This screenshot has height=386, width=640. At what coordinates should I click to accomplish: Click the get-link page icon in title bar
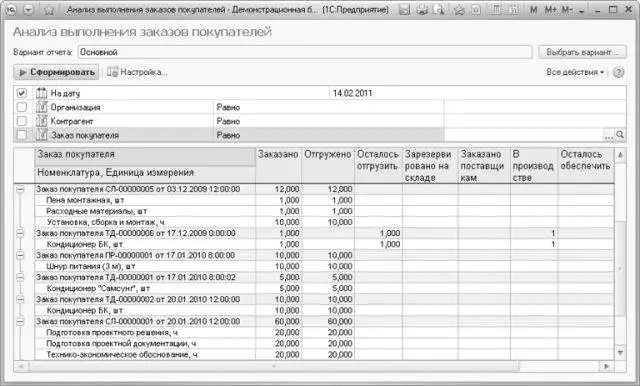[476, 9]
